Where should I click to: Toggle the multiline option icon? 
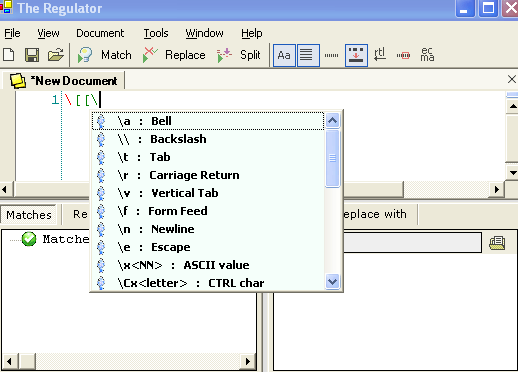(x=308, y=55)
